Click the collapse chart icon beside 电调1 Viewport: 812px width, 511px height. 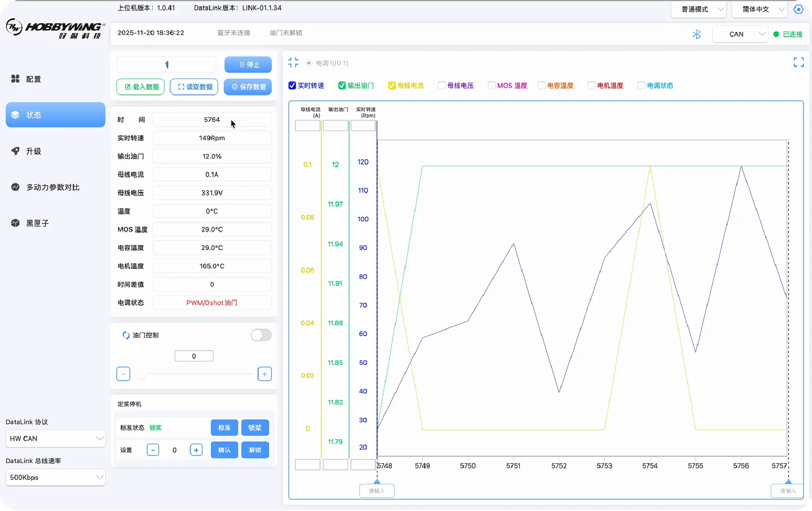pos(293,63)
